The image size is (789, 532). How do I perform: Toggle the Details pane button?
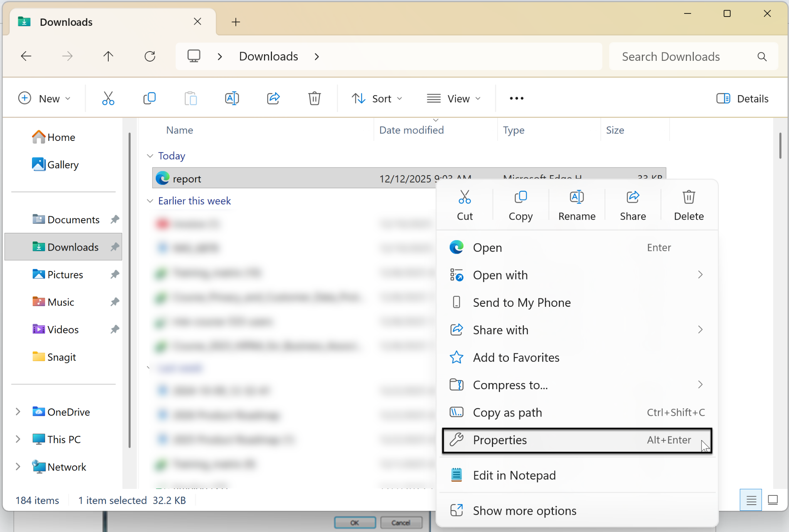[x=742, y=99]
